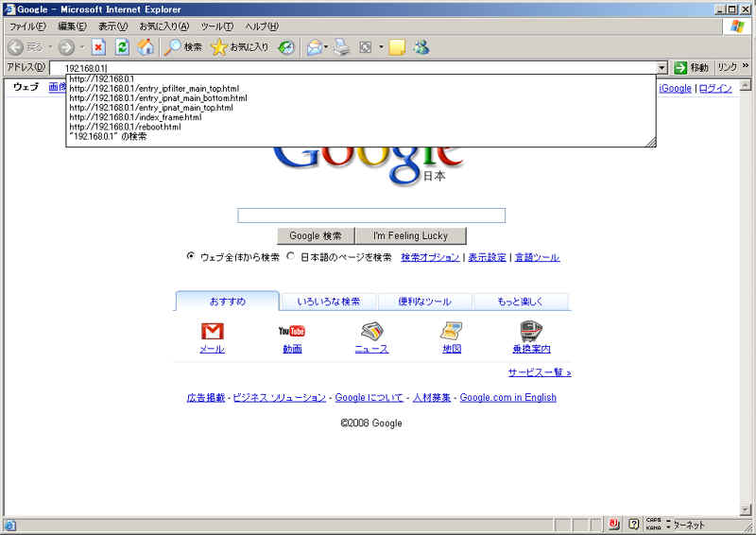Refresh the page with green arrows icon
756x535 pixels.
[123, 47]
